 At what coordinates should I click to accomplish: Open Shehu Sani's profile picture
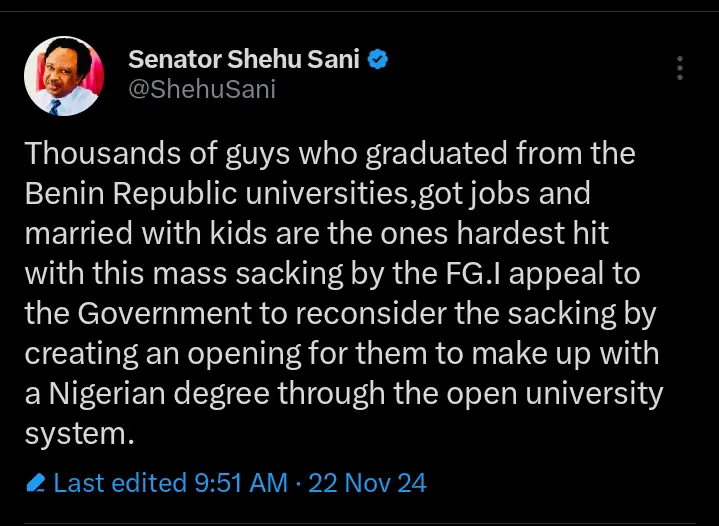tap(64, 76)
